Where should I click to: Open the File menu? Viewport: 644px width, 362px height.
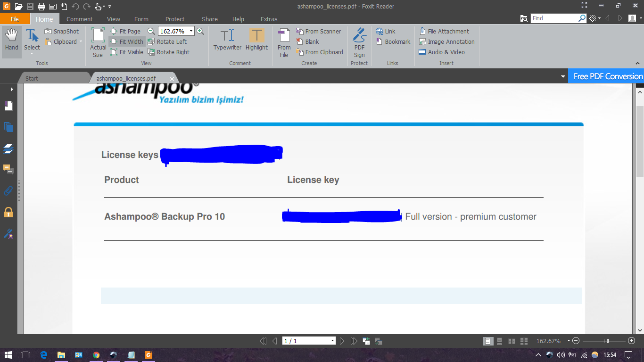[x=15, y=19]
